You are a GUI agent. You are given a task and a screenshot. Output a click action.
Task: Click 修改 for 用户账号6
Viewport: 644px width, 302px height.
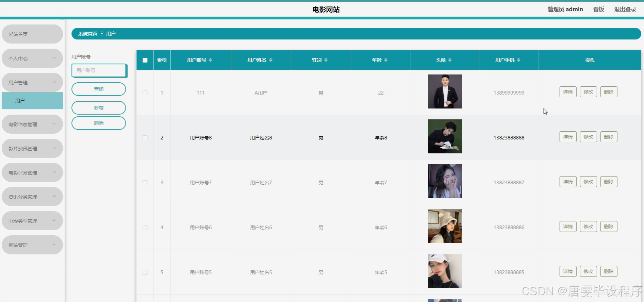pos(588,227)
